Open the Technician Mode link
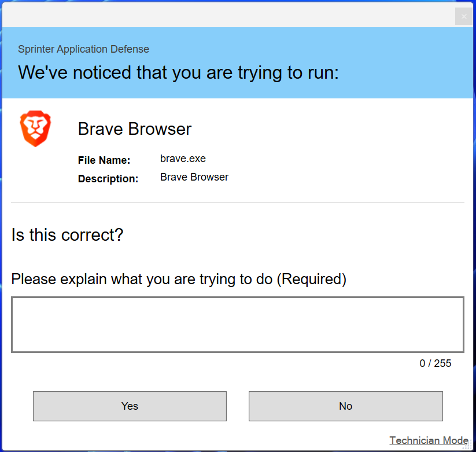Image resolution: width=476 pixels, height=452 pixels. [429, 440]
